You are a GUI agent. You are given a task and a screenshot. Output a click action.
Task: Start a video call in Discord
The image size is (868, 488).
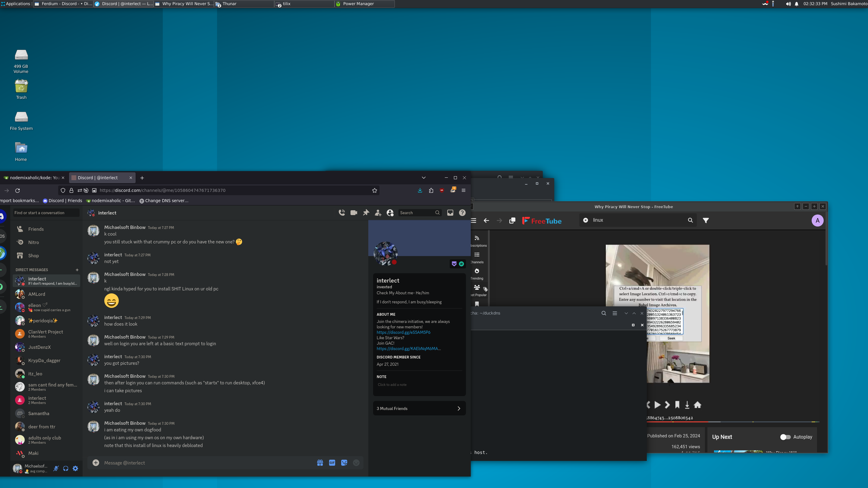(354, 212)
